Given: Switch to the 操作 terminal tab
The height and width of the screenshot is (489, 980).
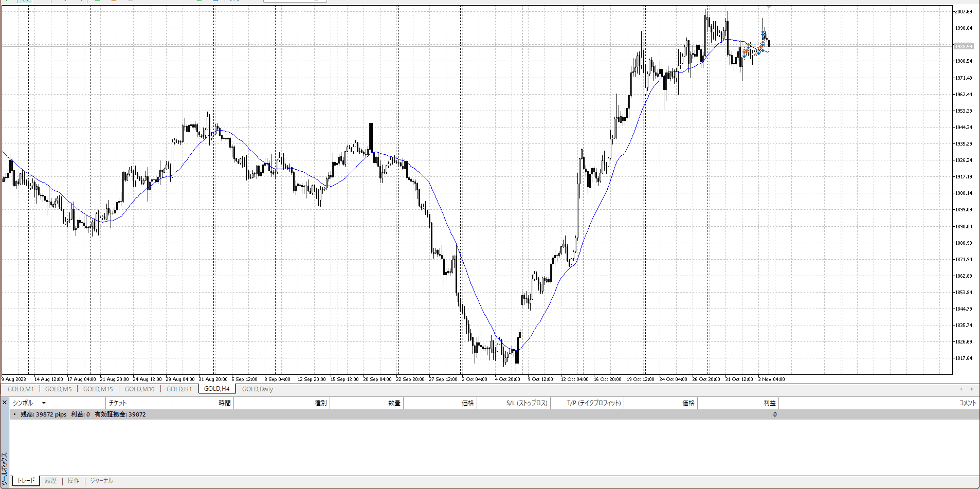Looking at the screenshot, I should 74,481.
